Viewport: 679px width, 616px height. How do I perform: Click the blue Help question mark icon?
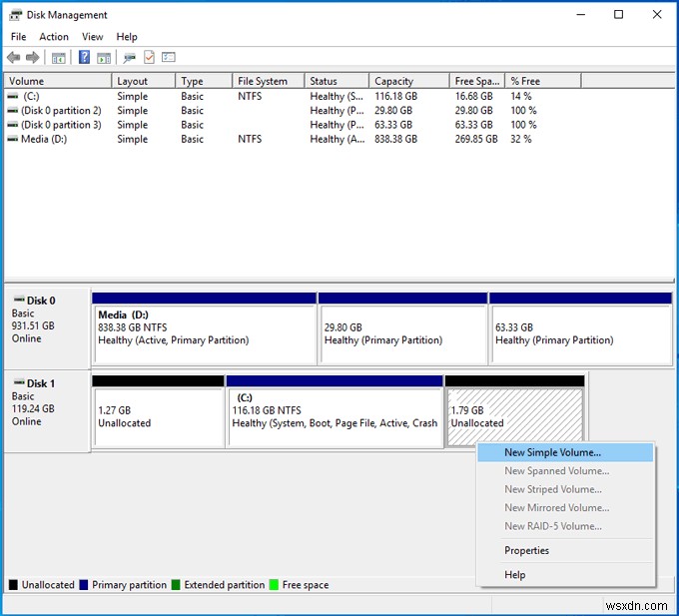85,58
